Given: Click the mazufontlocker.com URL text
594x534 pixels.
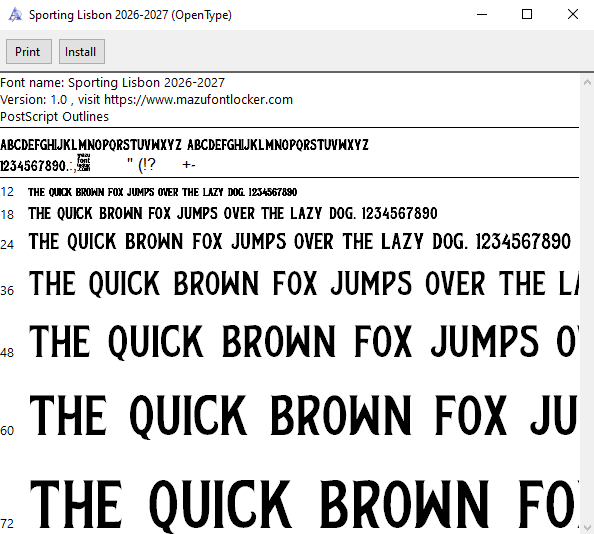Looking at the screenshot, I should coord(198,100).
